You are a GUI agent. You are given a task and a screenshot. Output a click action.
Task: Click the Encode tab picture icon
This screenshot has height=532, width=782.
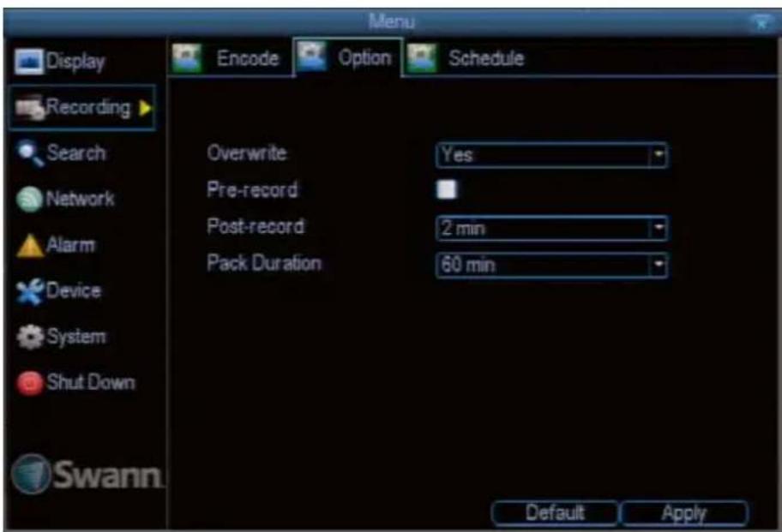click(x=187, y=58)
